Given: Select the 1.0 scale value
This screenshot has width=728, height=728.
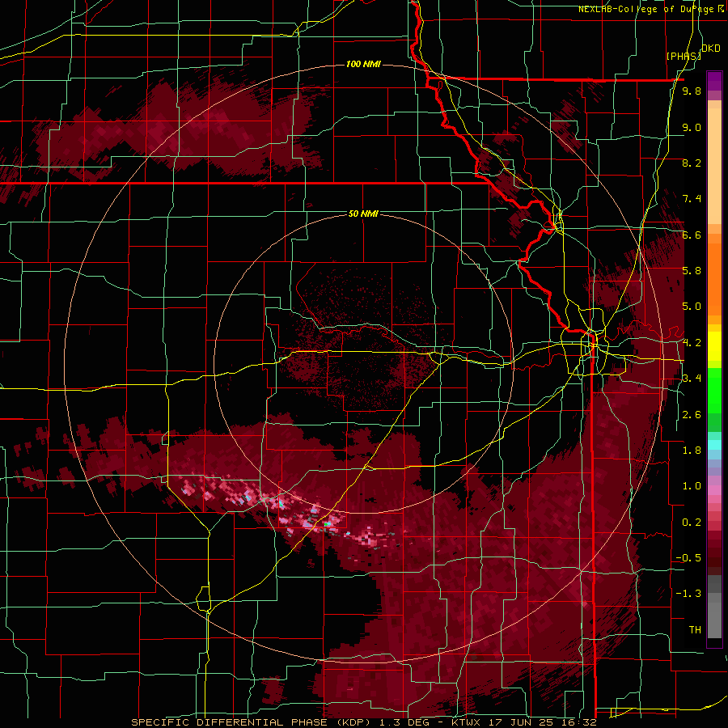Looking at the screenshot, I should (x=692, y=486).
